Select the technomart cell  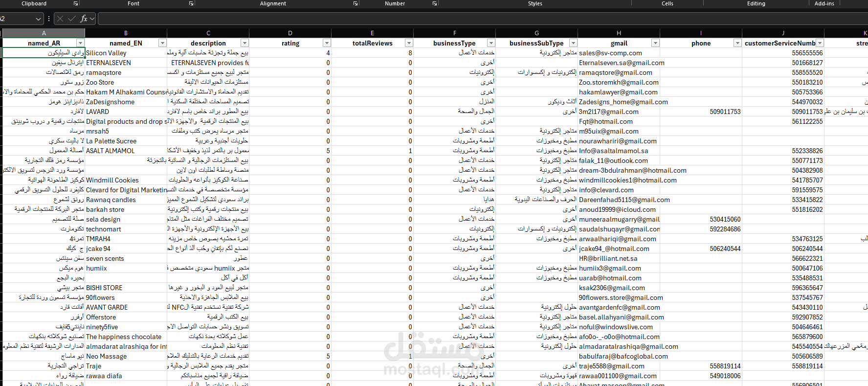pyautogui.click(x=126, y=229)
